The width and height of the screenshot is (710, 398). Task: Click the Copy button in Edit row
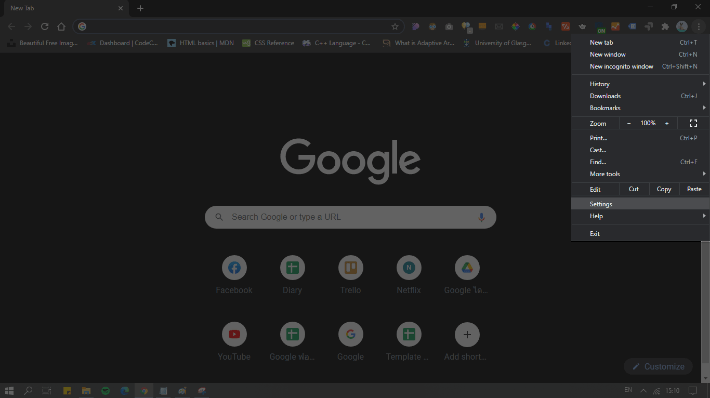click(x=664, y=189)
